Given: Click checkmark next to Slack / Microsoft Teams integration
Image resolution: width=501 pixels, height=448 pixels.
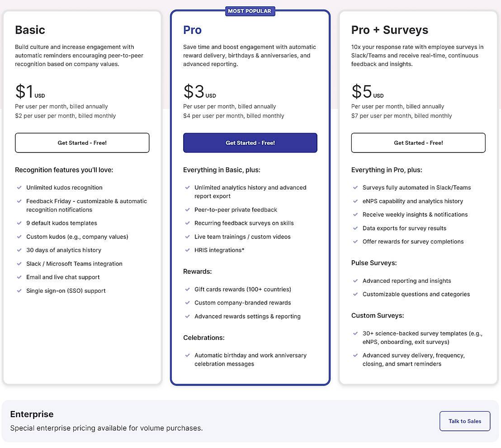Looking at the screenshot, I should coord(19,263).
